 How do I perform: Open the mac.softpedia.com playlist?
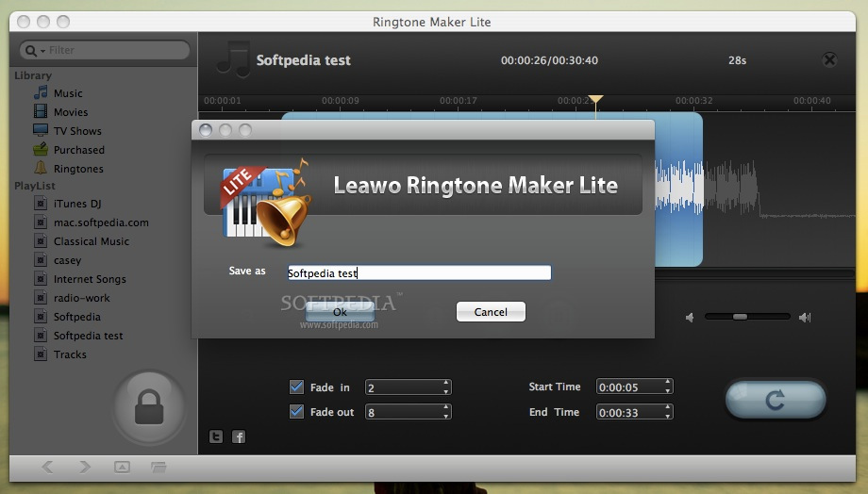pos(101,222)
